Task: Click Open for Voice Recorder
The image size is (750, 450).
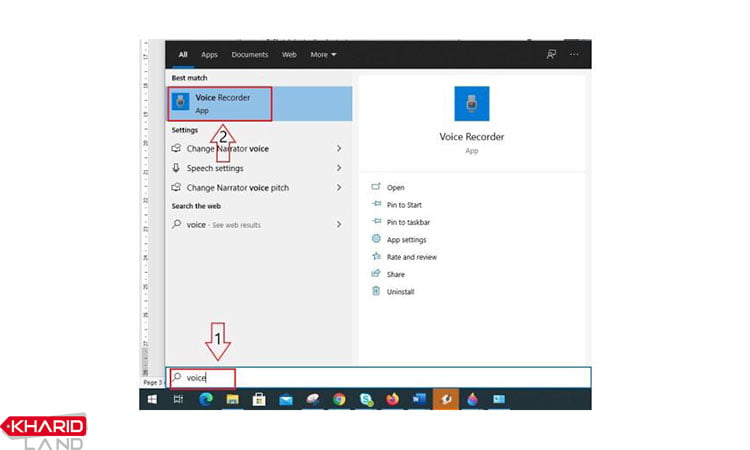Action: (396, 187)
